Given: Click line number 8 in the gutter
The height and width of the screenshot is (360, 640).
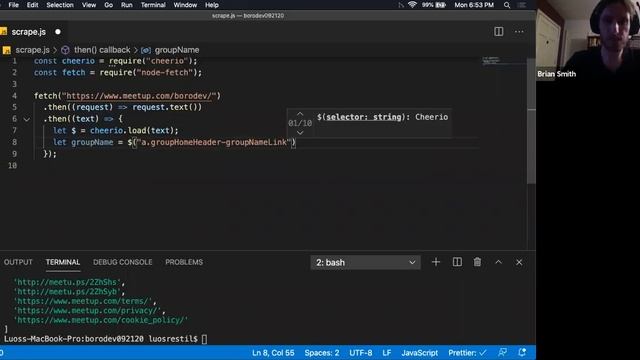Looking at the screenshot, I should click(14, 142).
